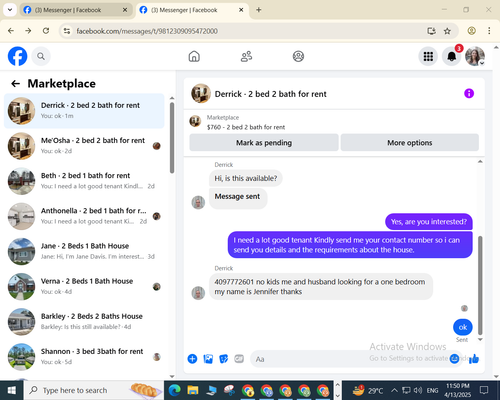
Task: Click the 'Yes, are you interested?' message
Action: (429, 222)
